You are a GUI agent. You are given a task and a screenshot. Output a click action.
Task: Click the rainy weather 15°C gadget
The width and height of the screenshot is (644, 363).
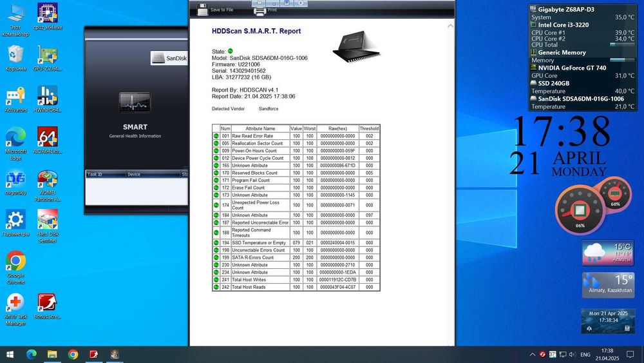tap(607, 253)
